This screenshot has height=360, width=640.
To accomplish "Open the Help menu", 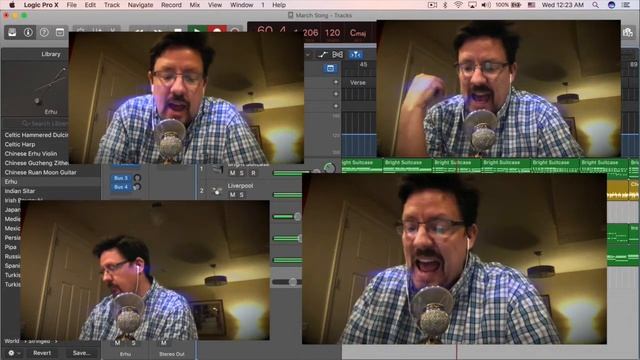I will (279, 5).
